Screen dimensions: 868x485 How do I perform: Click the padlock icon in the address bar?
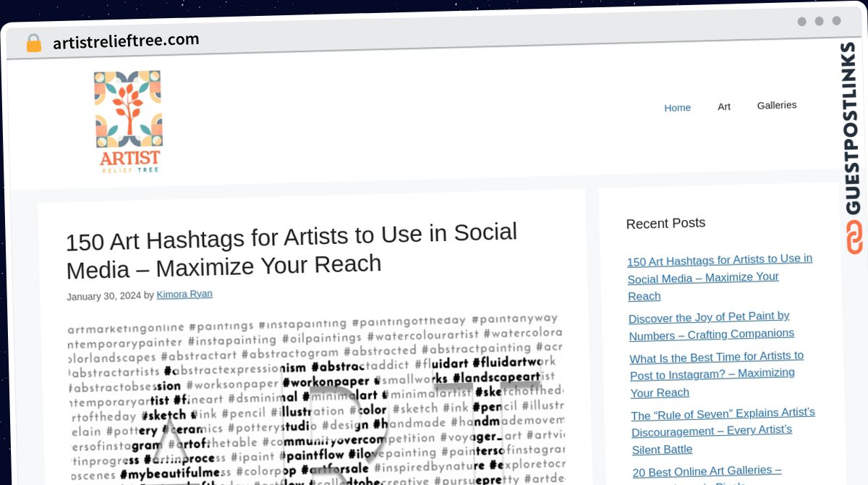[x=33, y=43]
